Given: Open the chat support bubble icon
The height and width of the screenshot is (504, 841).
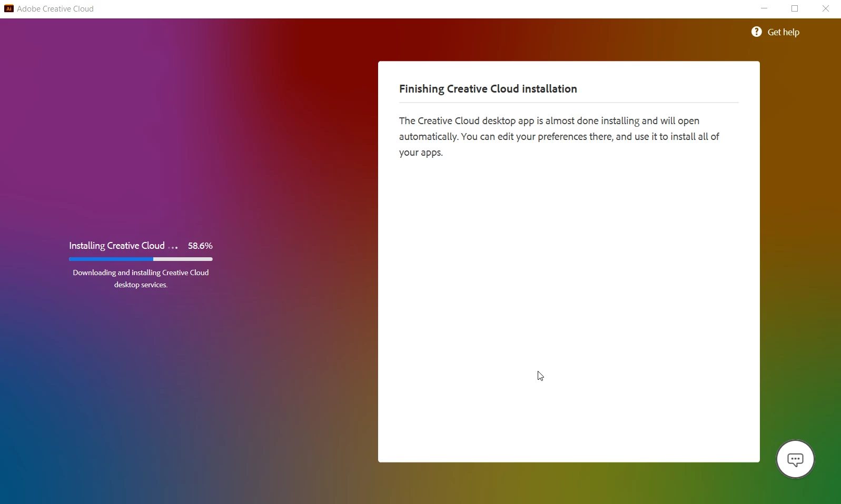Looking at the screenshot, I should (795, 459).
